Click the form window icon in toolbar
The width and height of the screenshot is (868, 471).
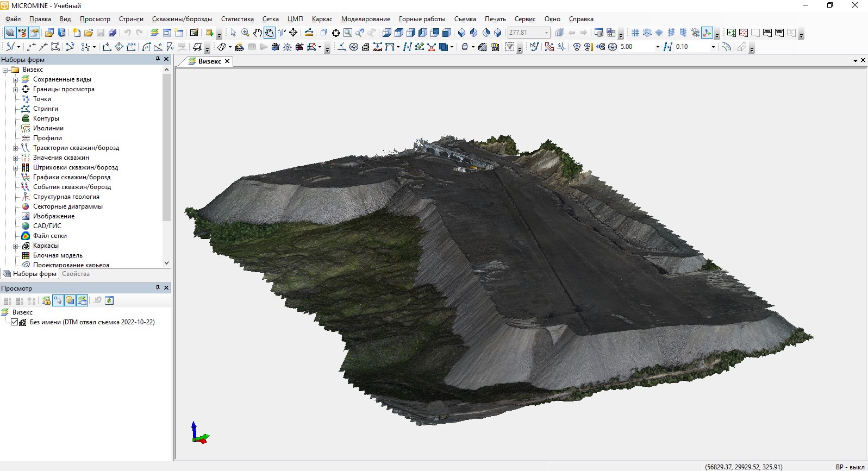166,33
